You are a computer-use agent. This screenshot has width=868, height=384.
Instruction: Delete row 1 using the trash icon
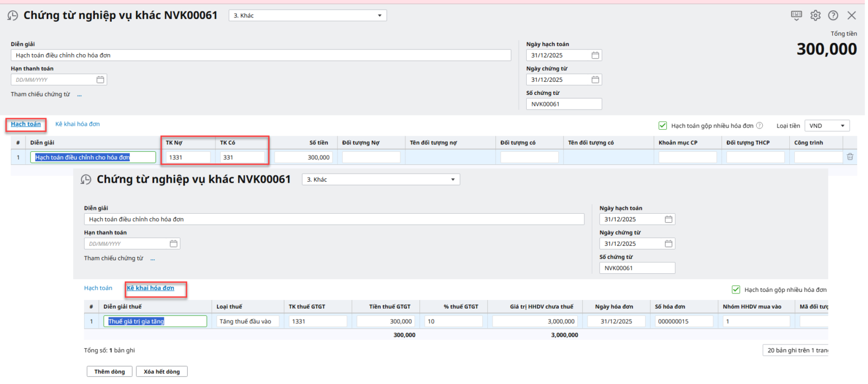pos(850,157)
